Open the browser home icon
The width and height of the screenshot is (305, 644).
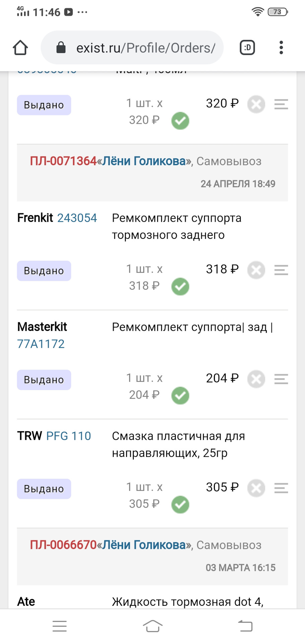coord(20,47)
